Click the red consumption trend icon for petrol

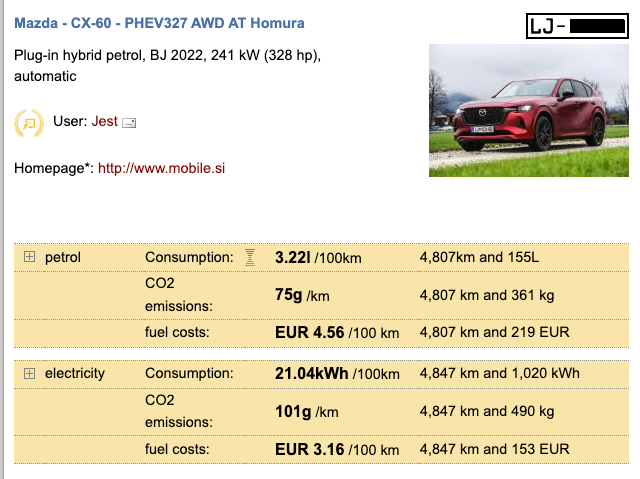pyautogui.click(x=250, y=257)
